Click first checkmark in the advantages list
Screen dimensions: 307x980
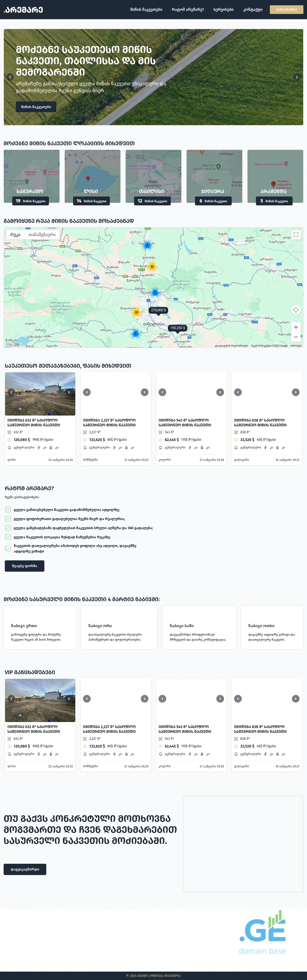(x=8, y=509)
